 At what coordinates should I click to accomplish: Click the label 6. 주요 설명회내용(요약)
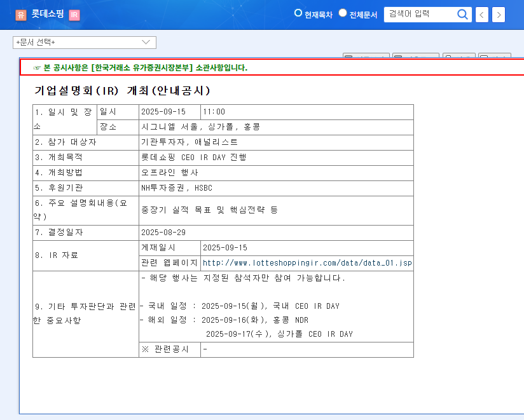[x=86, y=210]
